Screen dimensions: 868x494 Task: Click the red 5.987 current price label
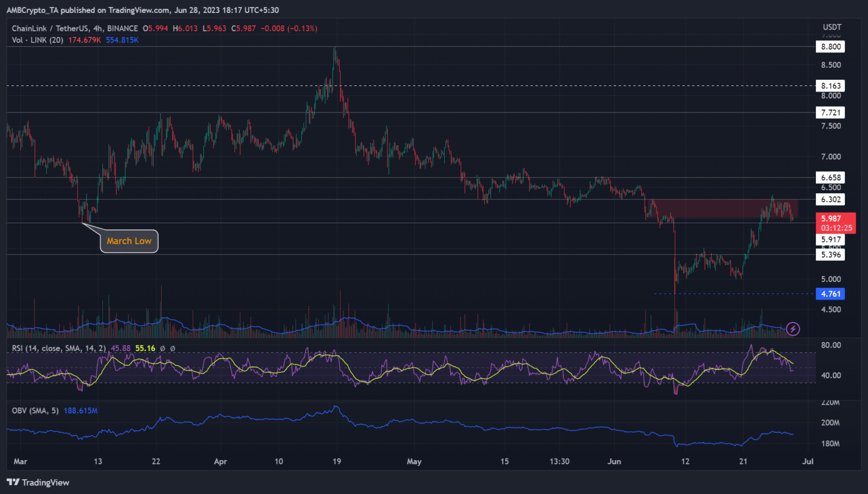tap(835, 223)
